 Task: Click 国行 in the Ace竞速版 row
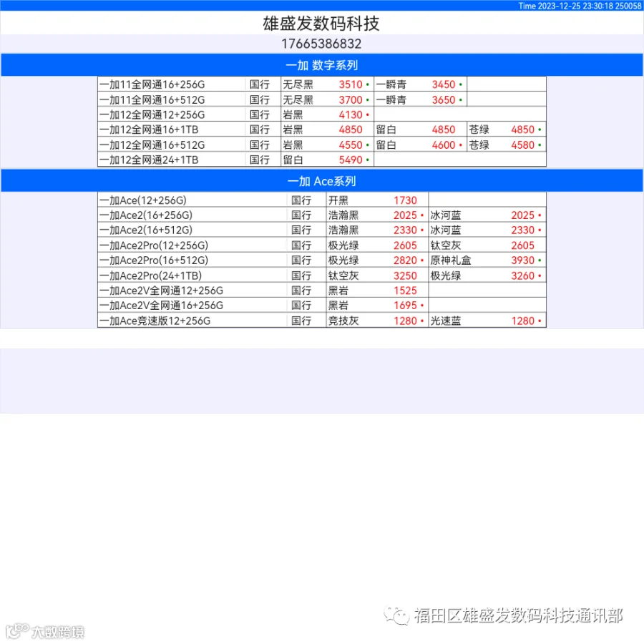[x=301, y=321]
